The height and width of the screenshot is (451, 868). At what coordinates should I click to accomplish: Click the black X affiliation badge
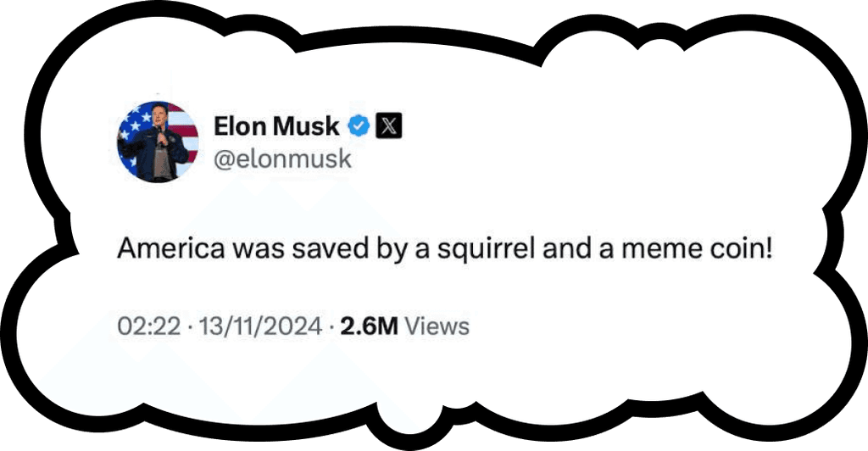(x=387, y=127)
